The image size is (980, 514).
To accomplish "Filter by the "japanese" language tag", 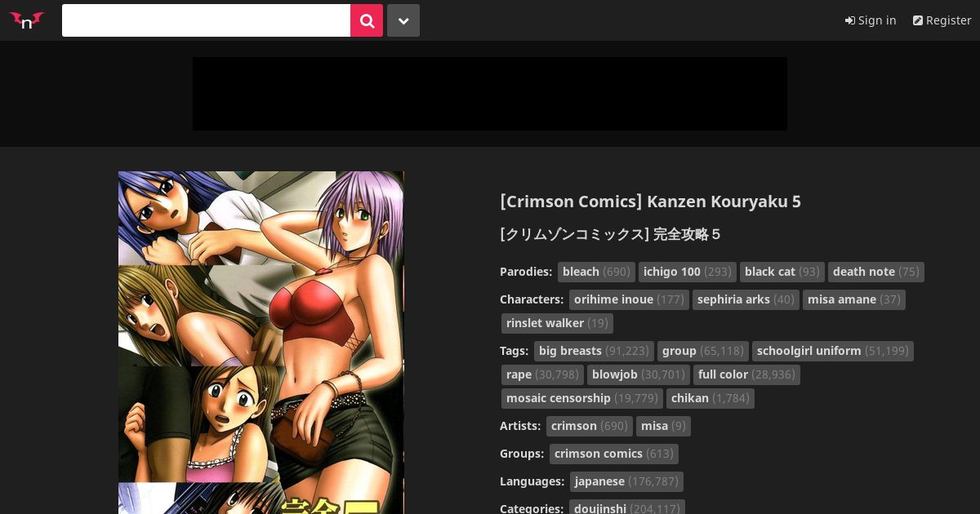I will (626, 481).
